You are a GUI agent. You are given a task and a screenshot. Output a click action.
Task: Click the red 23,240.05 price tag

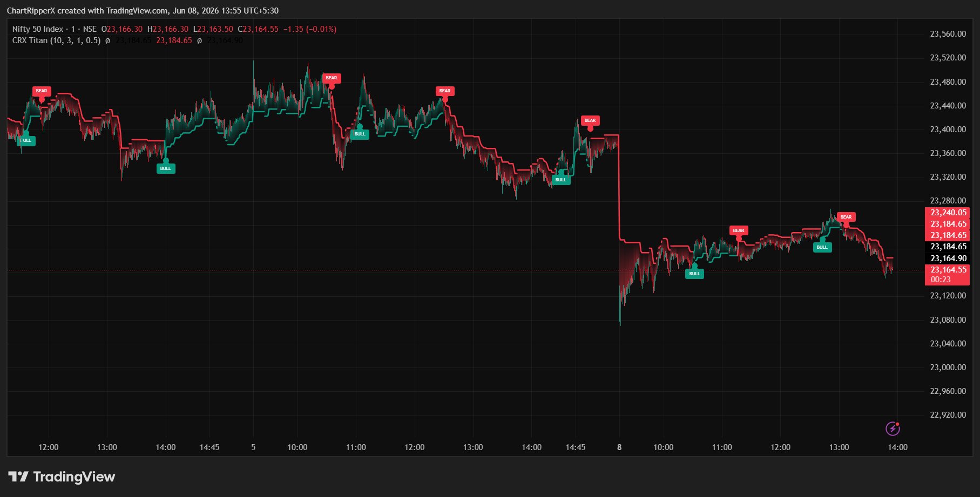pyautogui.click(x=948, y=213)
